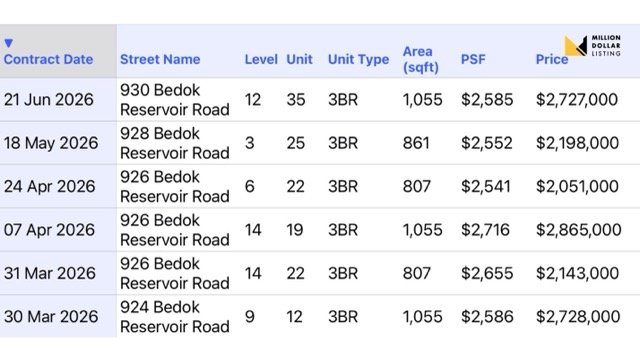The image size is (640, 360).
Task: Sort by Street Name column header
Action: pyautogui.click(x=160, y=60)
